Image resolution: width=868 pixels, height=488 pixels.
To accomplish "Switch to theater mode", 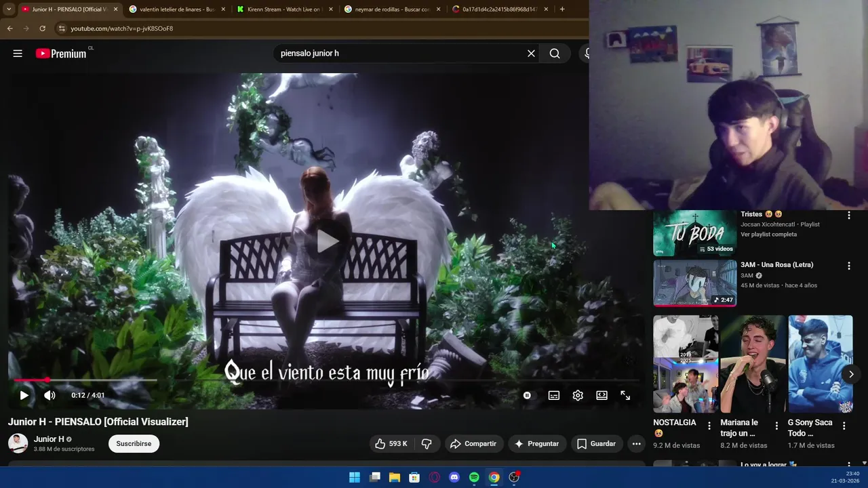I will tap(601, 395).
